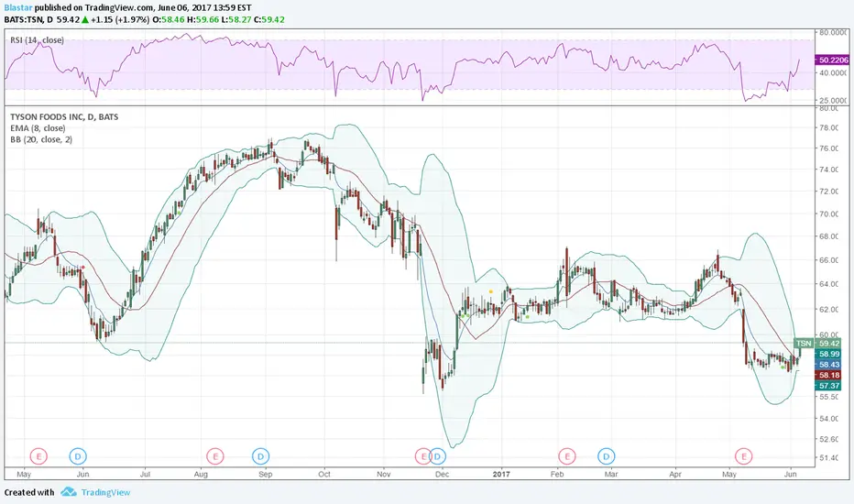Select the EMA (8, close) indicator label

point(38,128)
